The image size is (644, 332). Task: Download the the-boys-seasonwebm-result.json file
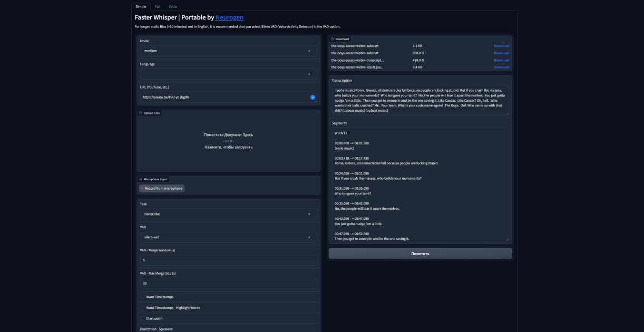[x=501, y=67]
